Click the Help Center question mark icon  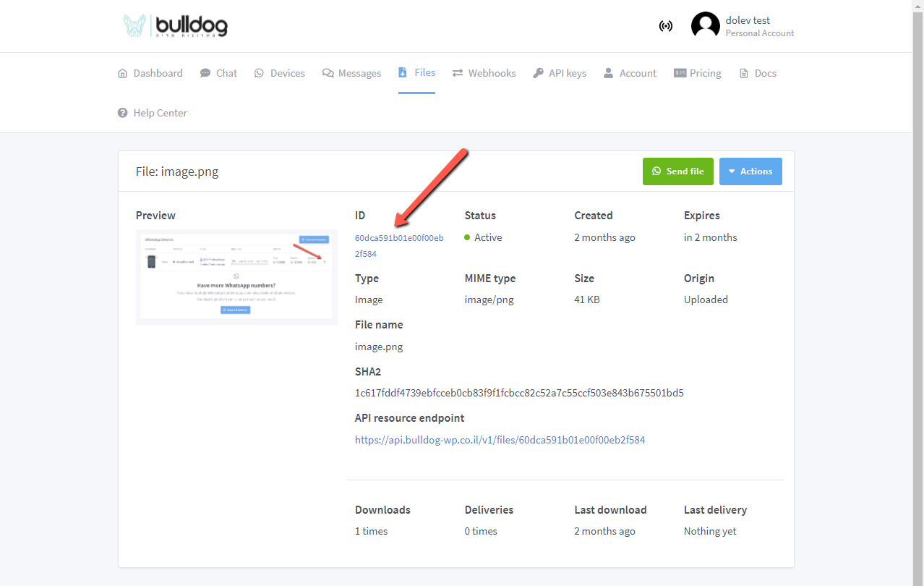tap(123, 113)
